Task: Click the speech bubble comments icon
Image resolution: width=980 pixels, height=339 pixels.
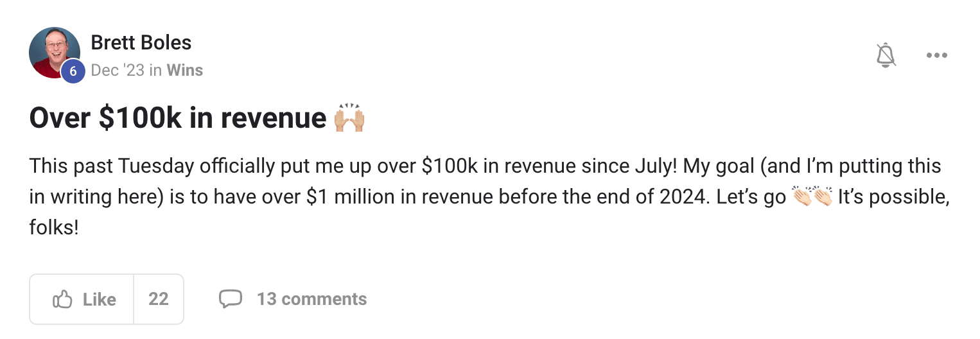Action: tap(231, 299)
